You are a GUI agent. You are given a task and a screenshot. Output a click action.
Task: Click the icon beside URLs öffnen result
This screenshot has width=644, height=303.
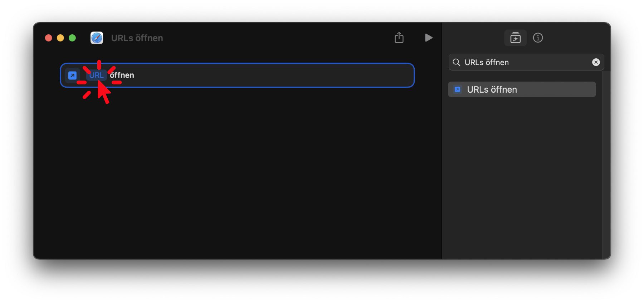coord(457,89)
